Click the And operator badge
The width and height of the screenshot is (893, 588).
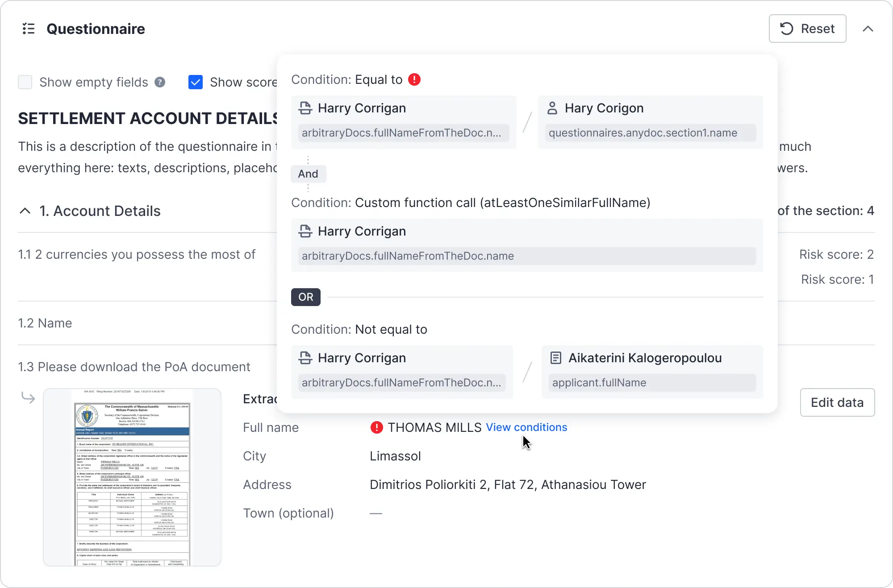click(308, 174)
